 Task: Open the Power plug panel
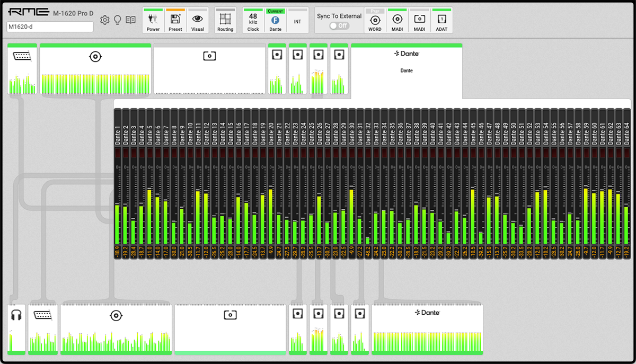click(153, 21)
